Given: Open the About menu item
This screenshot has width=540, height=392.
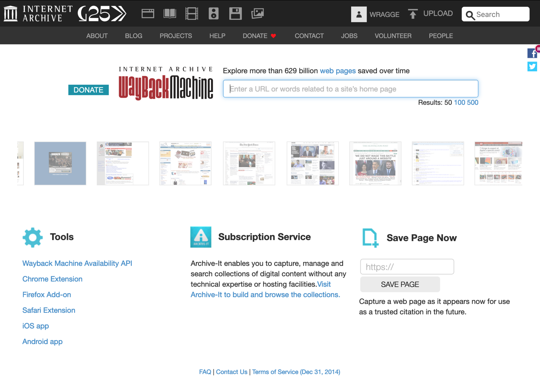Looking at the screenshot, I should coord(97,36).
